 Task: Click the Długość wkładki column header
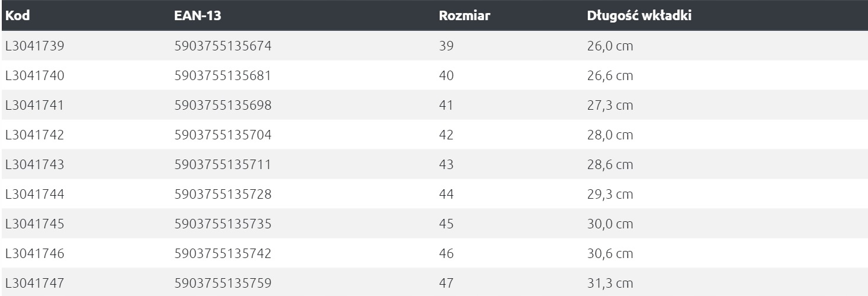(x=639, y=15)
